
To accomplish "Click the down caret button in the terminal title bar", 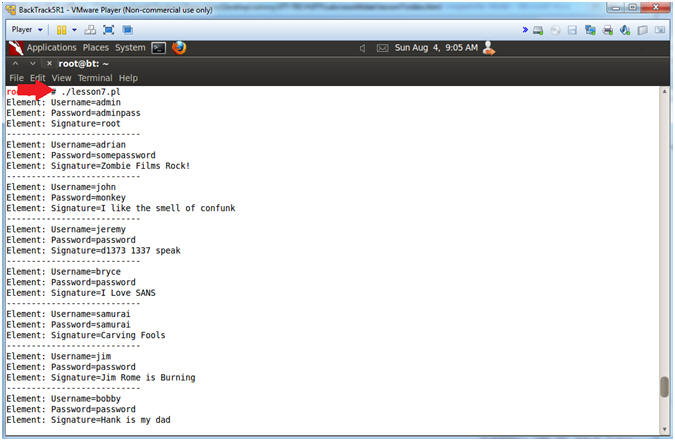I will pyautogui.click(x=33, y=64).
